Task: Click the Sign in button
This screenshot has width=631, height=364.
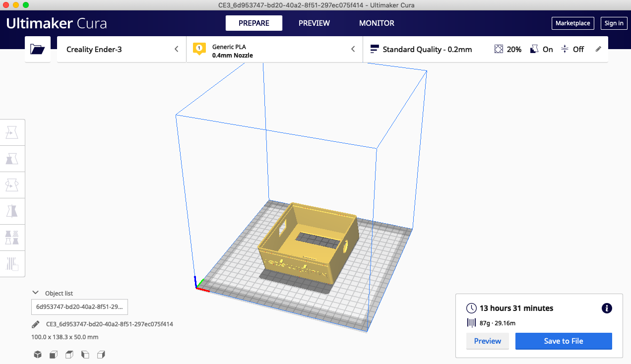Action: [614, 23]
